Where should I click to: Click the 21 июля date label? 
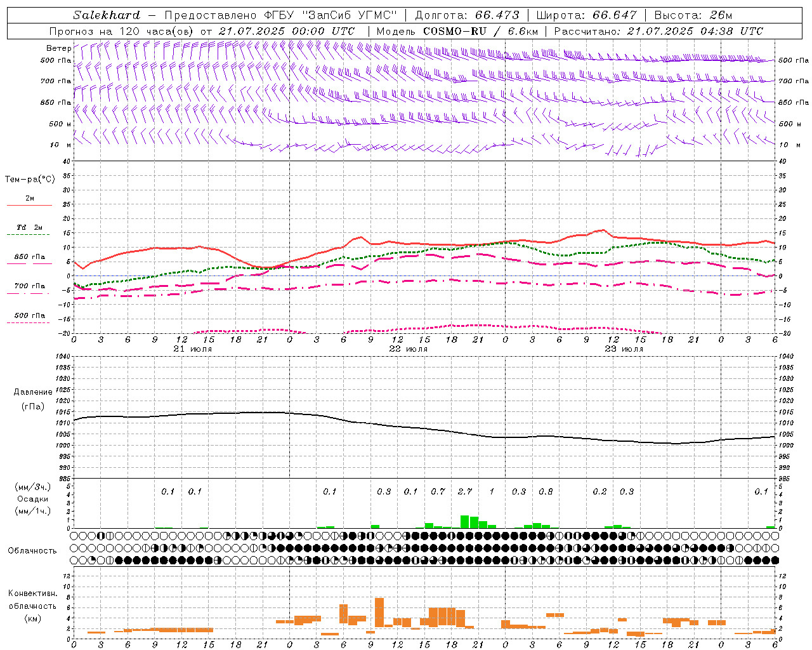193,349
